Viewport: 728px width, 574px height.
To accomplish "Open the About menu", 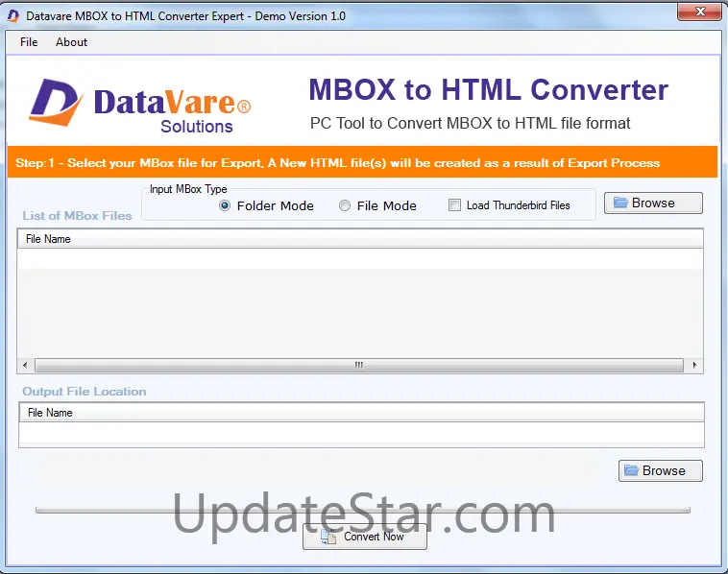I will (x=71, y=42).
